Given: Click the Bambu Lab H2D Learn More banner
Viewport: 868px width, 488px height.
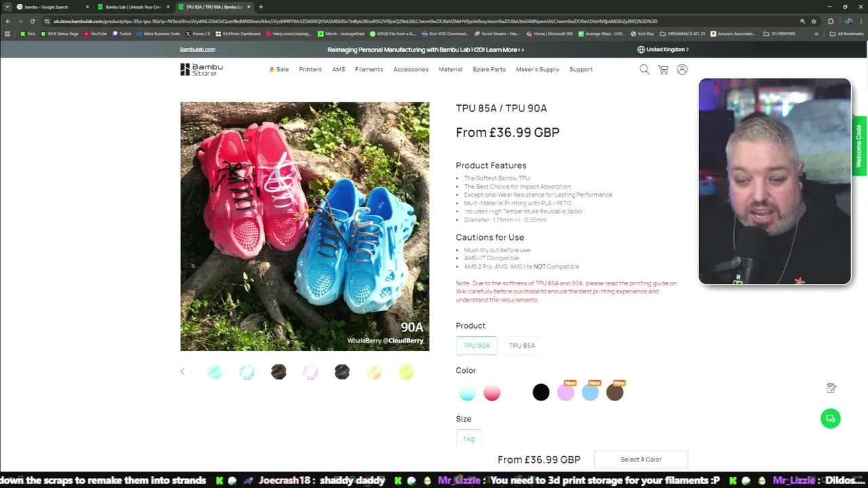Looking at the screenshot, I should tap(426, 49).
